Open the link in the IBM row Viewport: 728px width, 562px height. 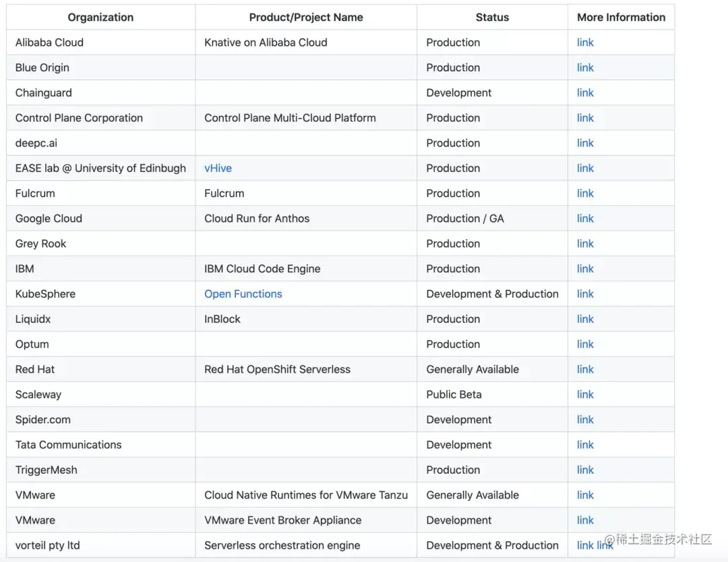(585, 269)
